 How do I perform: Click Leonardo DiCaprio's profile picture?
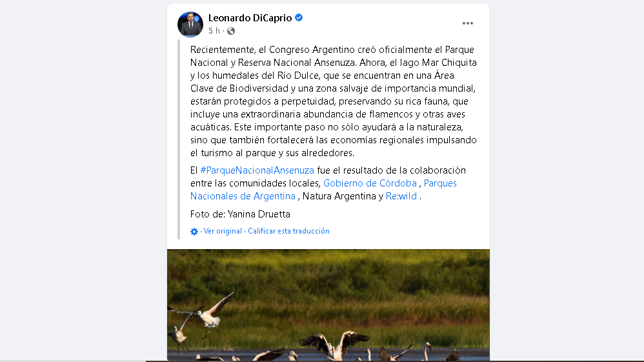pyautogui.click(x=190, y=25)
